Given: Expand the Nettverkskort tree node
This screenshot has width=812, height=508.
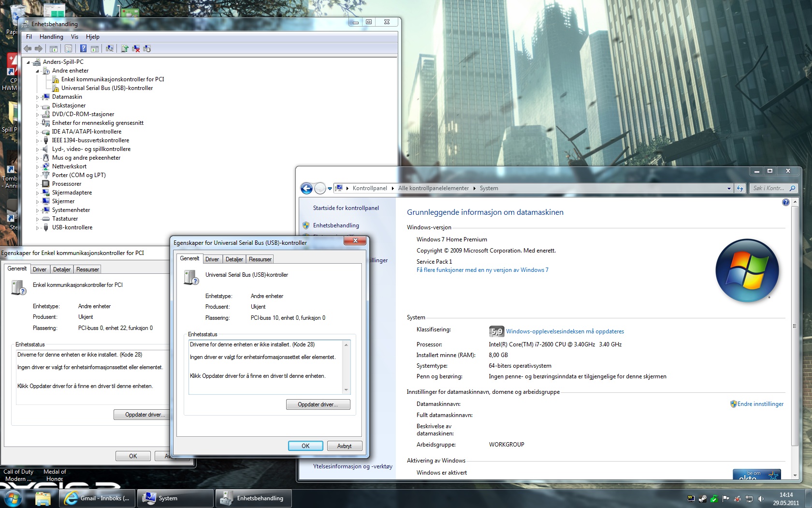Looking at the screenshot, I should (x=37, y=166).
